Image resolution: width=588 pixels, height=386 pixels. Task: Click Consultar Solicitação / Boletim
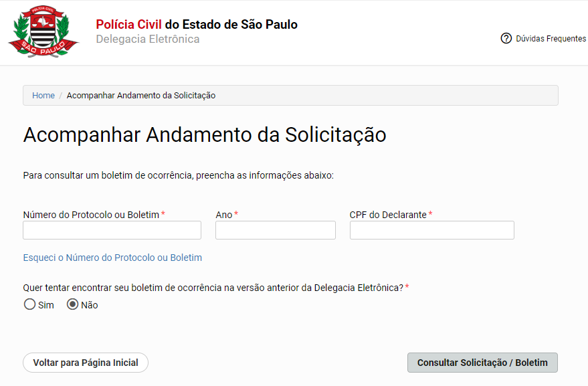[x=482, y=363]
